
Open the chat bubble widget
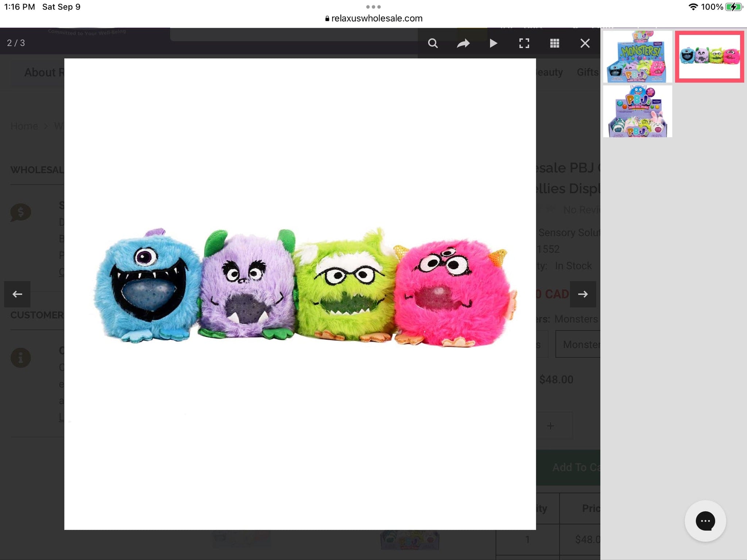[705, 521]
